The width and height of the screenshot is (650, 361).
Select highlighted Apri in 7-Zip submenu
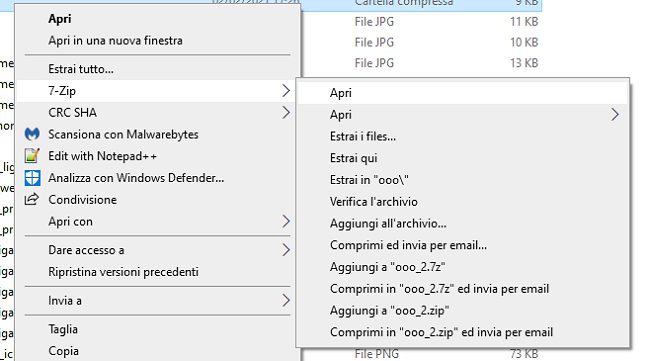click(x=463, y=93)
